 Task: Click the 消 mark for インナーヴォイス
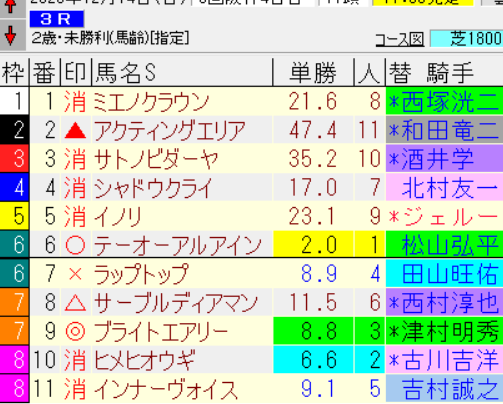[x=76, y=389]
